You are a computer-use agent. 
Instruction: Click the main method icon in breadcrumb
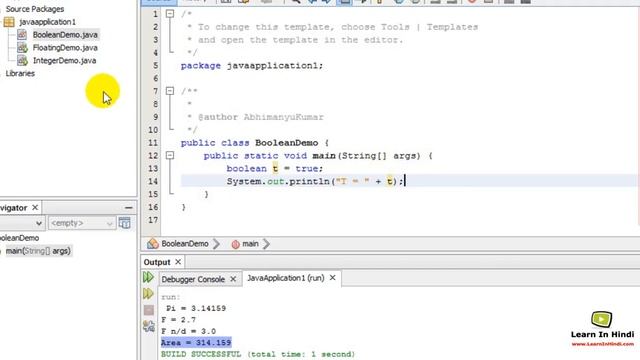[x=235, y=244]
